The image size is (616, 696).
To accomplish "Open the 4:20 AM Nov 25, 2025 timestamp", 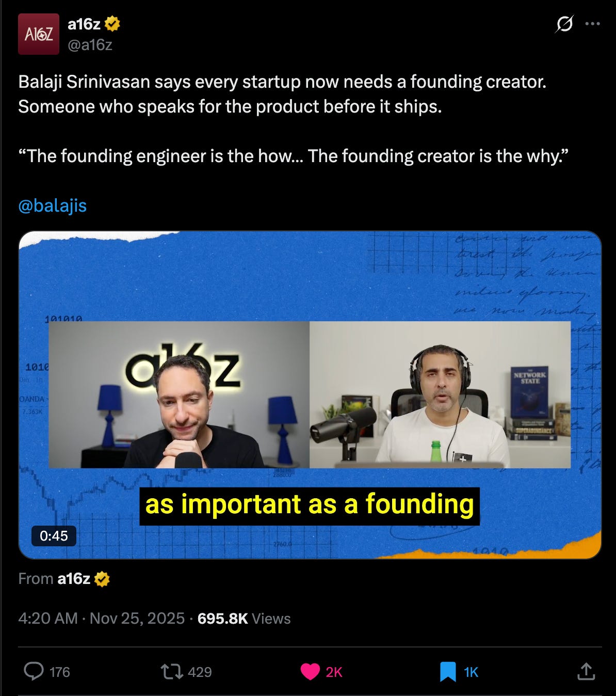I will coord(101,619).
